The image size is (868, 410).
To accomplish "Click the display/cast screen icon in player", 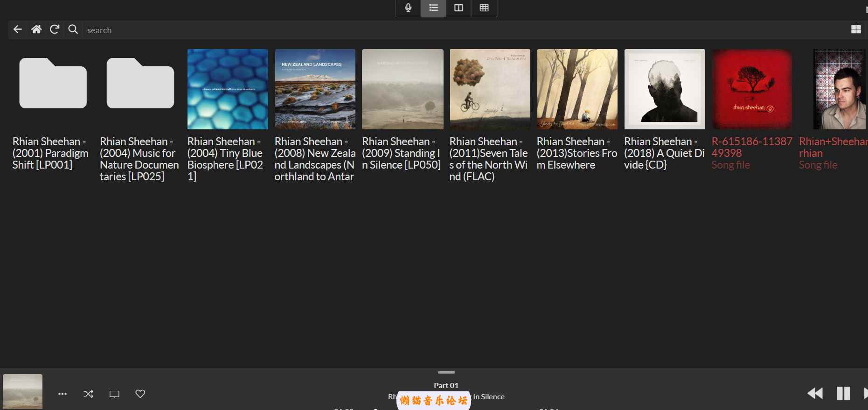I will 114,394.
